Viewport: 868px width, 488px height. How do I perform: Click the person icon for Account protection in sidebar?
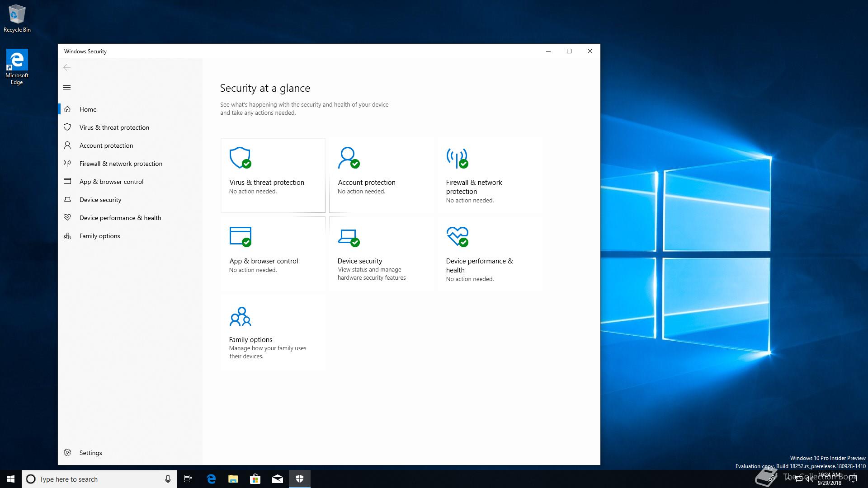(67, 145)
